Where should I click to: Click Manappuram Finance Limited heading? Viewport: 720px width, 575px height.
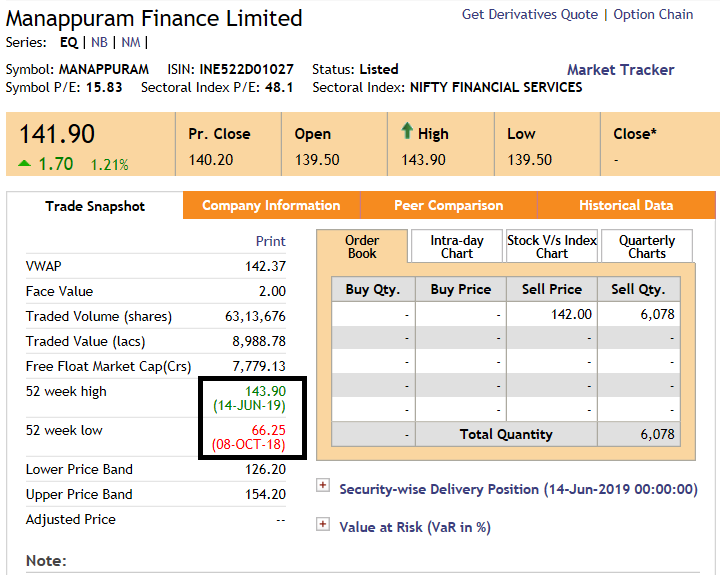tap(154, 19)
